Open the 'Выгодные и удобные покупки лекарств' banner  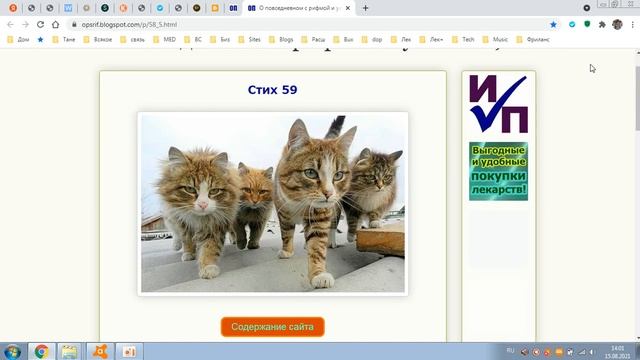[498, 171]
